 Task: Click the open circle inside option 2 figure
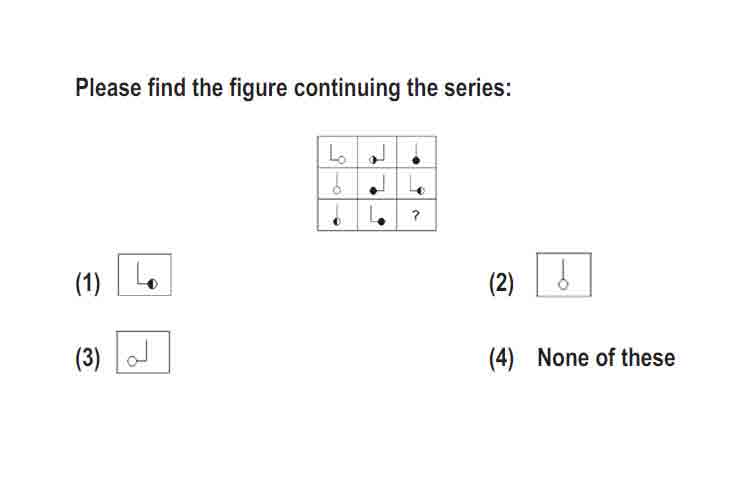(563, 285)
